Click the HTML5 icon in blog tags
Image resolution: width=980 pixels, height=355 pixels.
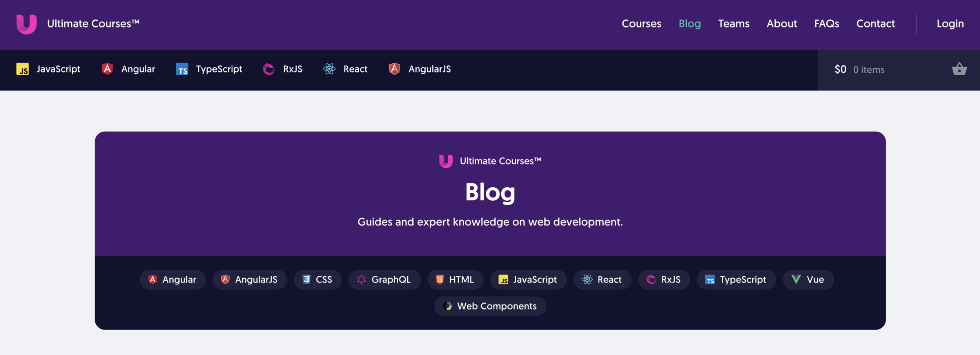coord(440,279)
